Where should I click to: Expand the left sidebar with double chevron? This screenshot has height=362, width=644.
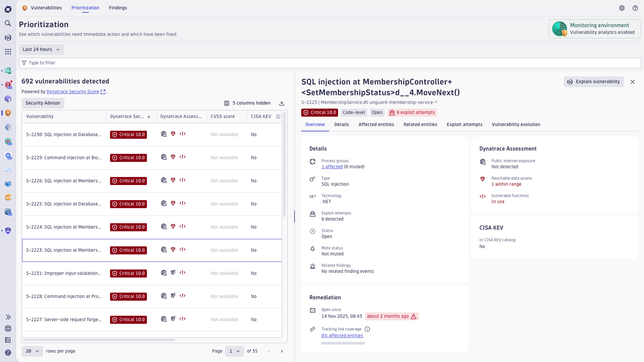coord(8,317)
